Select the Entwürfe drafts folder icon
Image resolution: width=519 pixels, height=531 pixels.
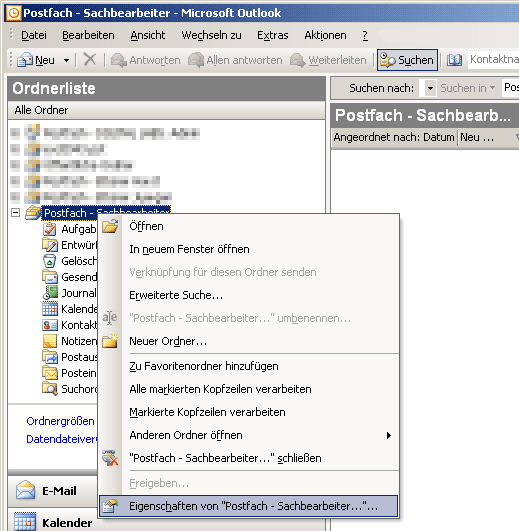50,245
